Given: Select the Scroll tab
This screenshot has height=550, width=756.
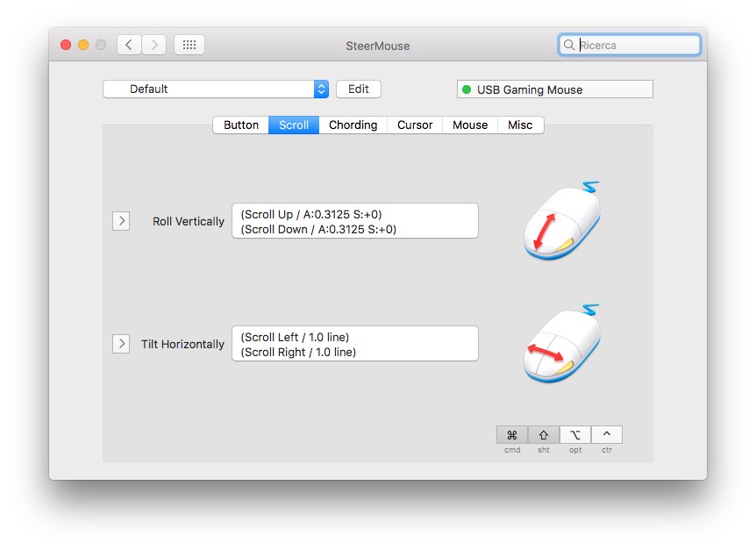Looking at the screenshot, I should tap(294, 125).
